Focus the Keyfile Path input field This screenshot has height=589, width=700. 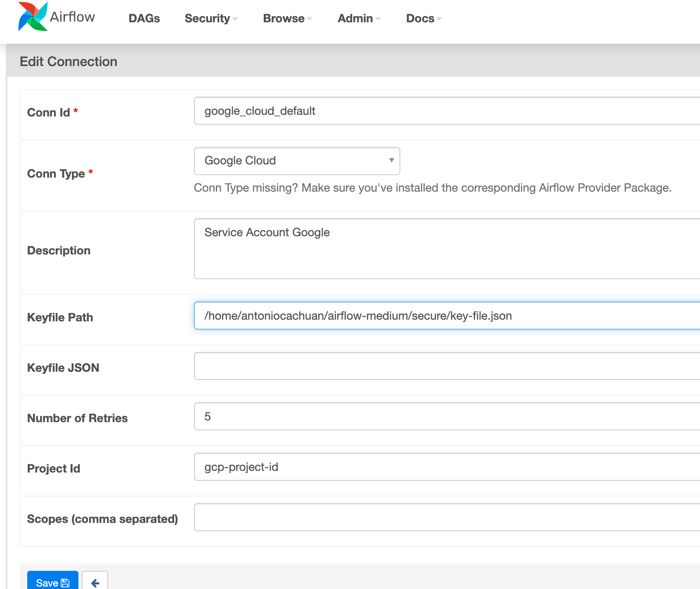[x=447, y=316]
